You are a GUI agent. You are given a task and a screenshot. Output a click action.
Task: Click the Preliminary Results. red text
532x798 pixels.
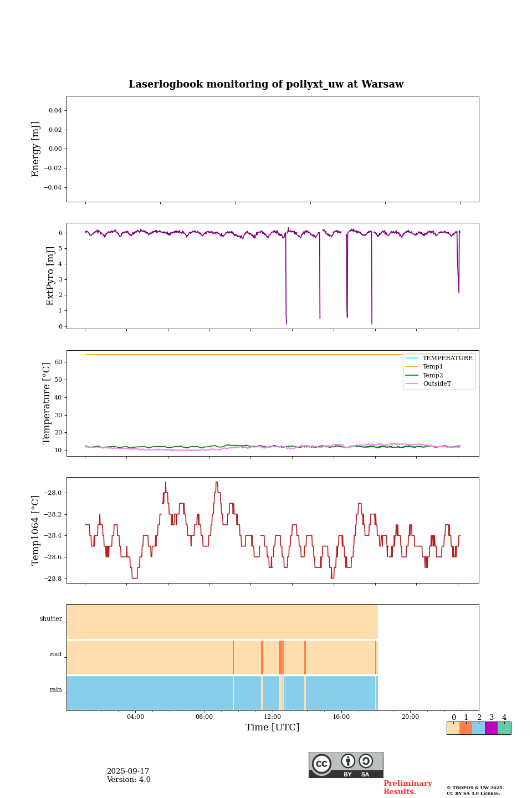coord(408,787)
